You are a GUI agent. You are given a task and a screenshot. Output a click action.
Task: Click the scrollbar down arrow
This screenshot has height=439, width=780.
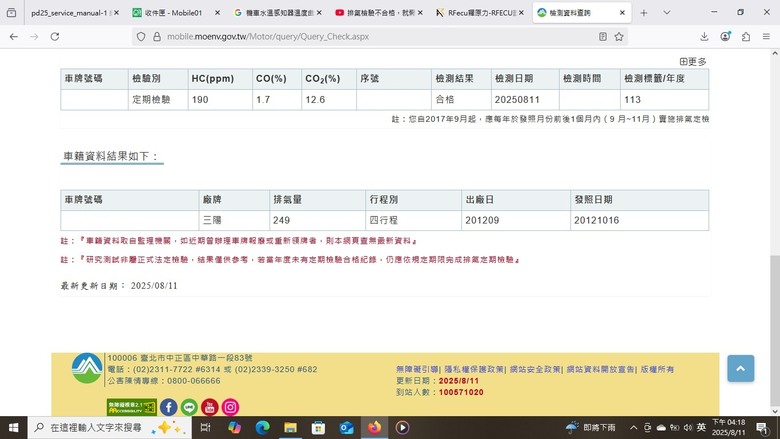[775, 411]
